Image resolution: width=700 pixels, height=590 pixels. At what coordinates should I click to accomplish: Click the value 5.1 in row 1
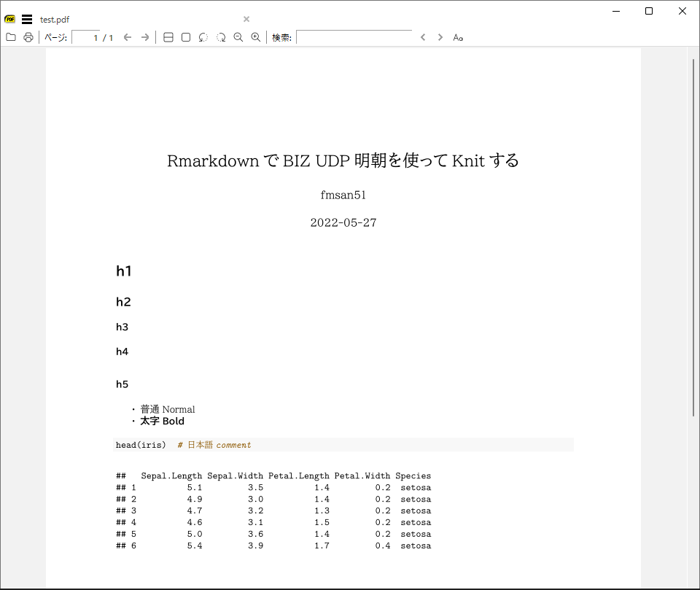point(195,487)
